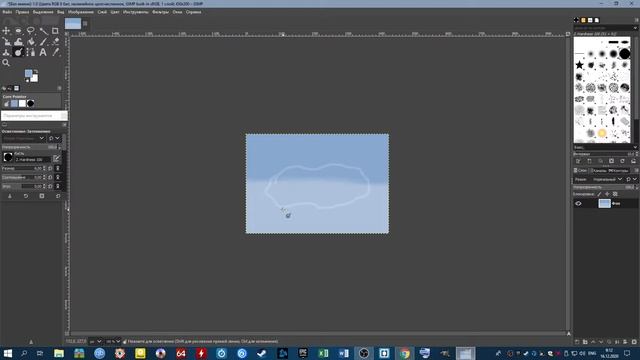Click the foreground color swatch
Screen dimensions: 640x360
(x=29, y=73)
